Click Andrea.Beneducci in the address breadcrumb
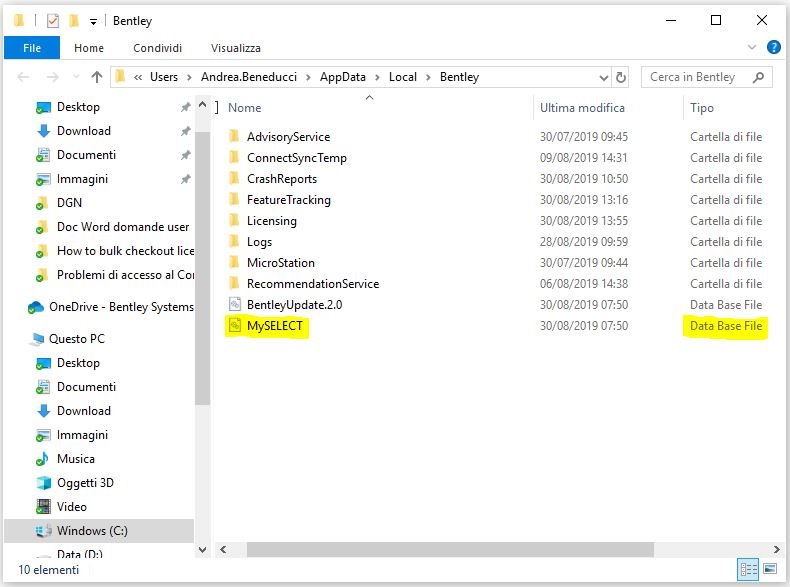The height and width of the screenshot is (587, 790). pyautogui.click(x=249, y=77)
